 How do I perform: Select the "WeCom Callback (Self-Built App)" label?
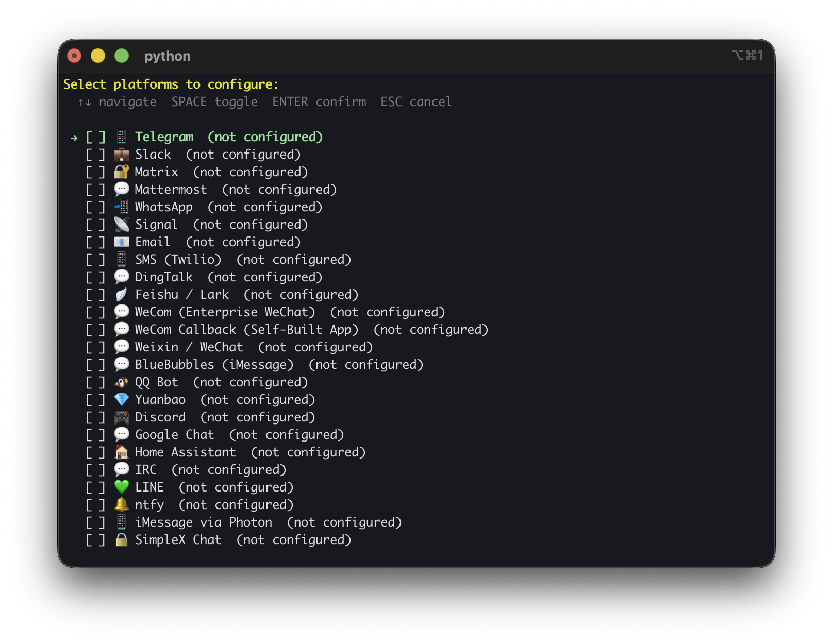(x=246, y=330)
